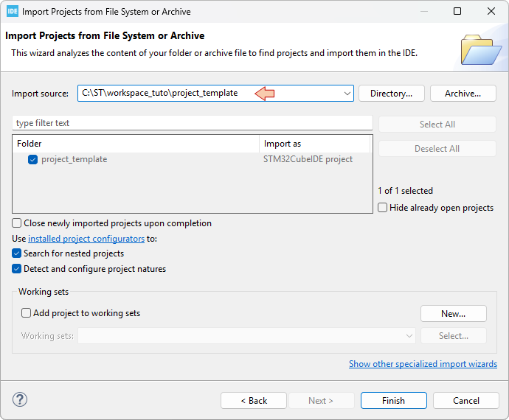Toggle Search for nested projects
This screenshot has width=509, height=420.
(17, 253)
